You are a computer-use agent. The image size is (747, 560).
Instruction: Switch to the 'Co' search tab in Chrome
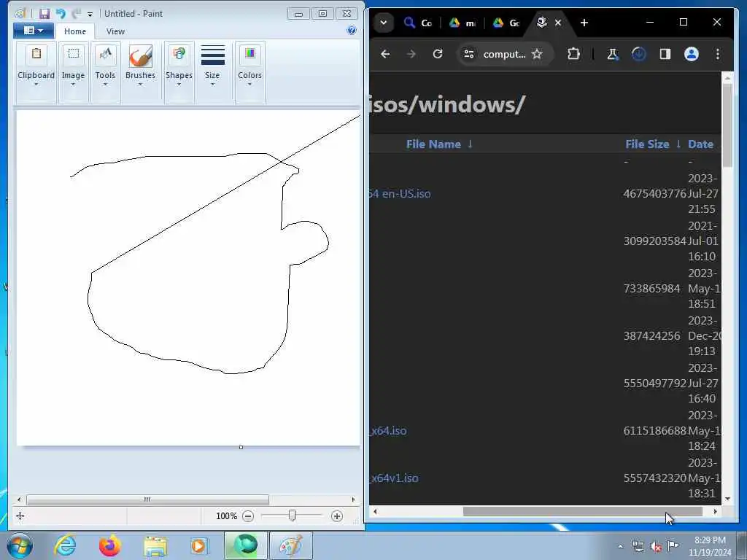tap(418, 23)
